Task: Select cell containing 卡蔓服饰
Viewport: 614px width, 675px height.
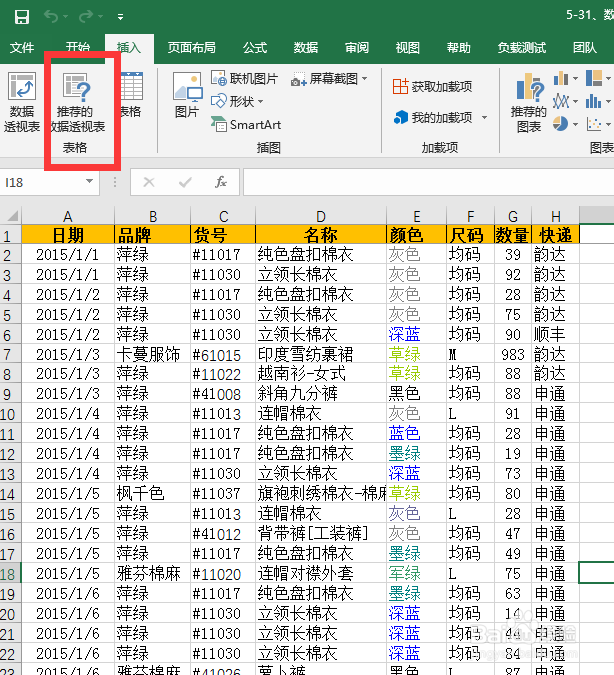Action: 152,355
